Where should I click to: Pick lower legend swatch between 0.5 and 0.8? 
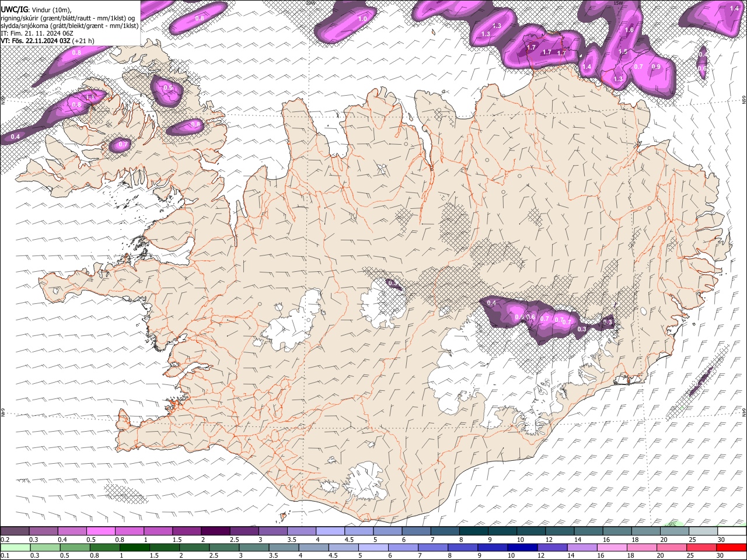coord(75,547)
